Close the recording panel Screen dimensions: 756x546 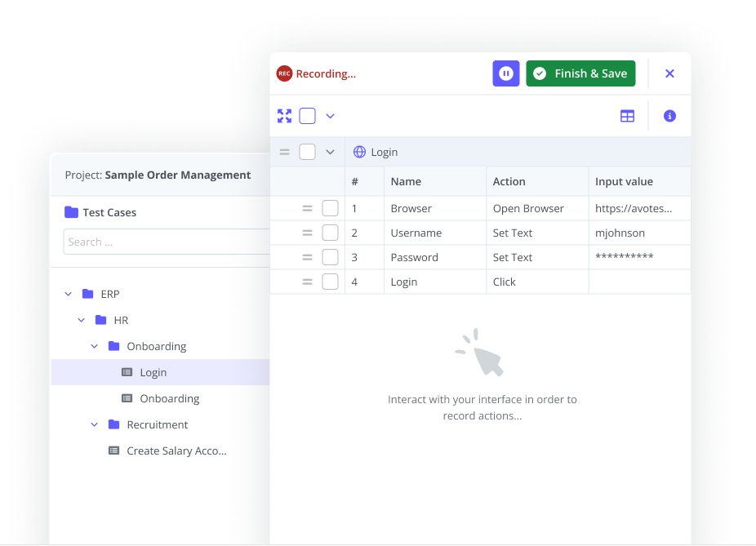pyautogui.click(x=669, y=73)
